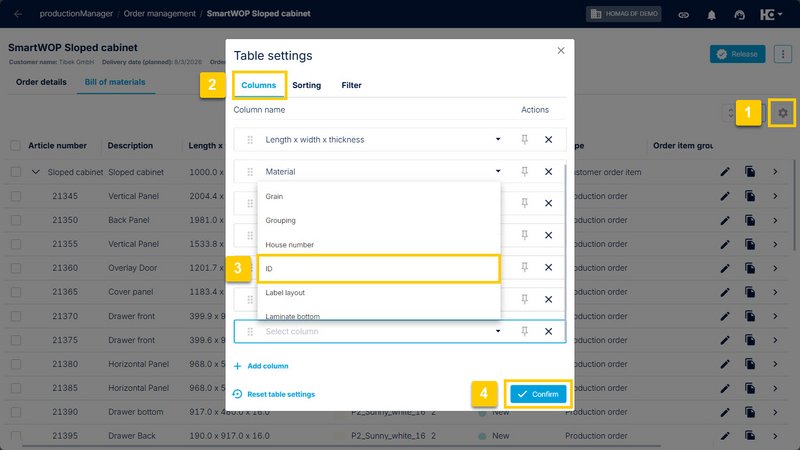Select Grouping from the column list
This screenshot has height=450, width=800.
[x=378, y=220]
